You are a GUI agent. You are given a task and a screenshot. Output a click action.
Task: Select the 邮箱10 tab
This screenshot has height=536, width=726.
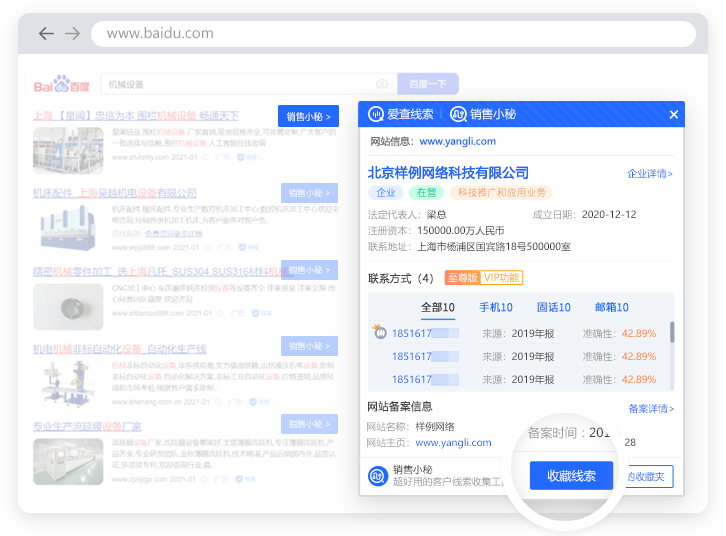pyautogui.click(x=612, y=307)
